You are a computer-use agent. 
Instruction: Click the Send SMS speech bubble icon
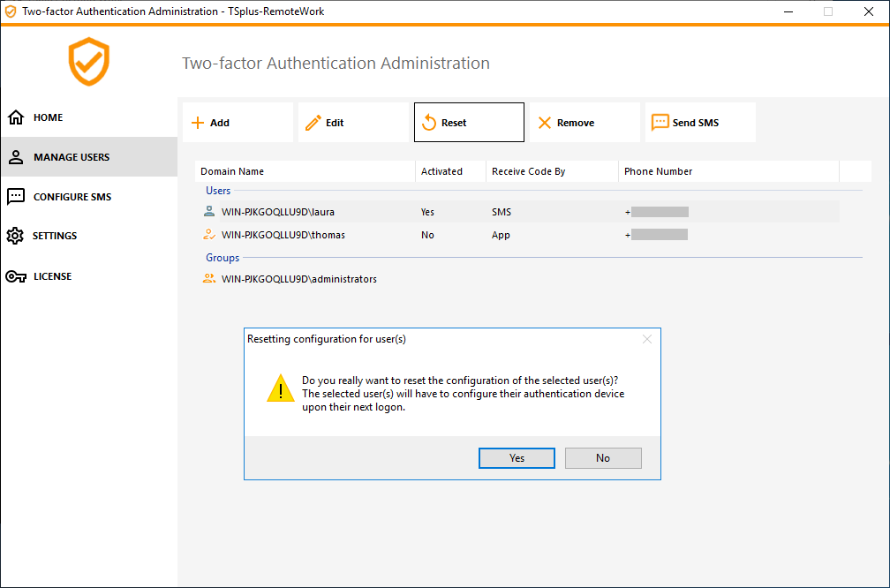tap(660, 123)
